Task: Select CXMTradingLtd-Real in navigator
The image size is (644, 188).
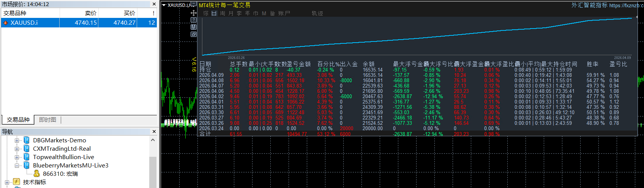Action: coord(62,149)
